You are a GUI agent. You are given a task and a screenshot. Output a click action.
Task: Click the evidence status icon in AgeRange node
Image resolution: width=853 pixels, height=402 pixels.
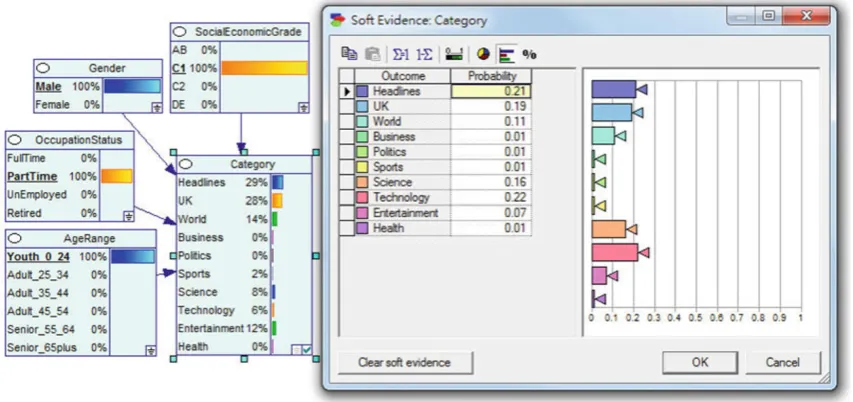pyautogui.click(x=151, y=350)
